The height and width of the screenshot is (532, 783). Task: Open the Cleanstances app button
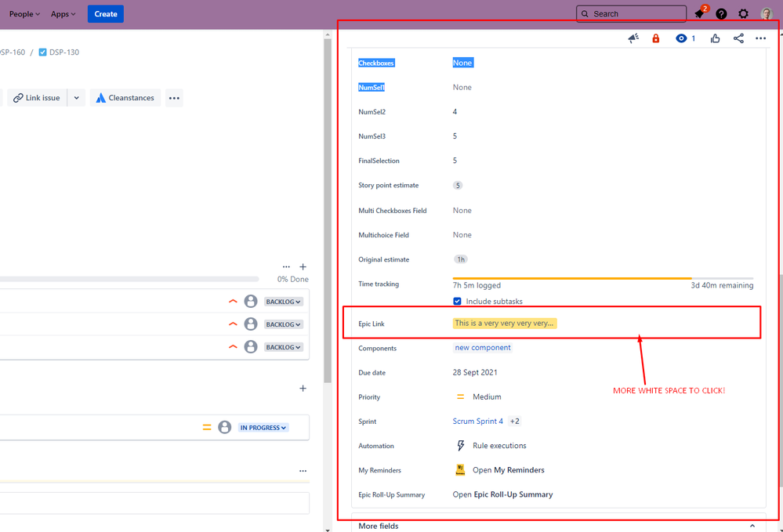click(125, 98)
